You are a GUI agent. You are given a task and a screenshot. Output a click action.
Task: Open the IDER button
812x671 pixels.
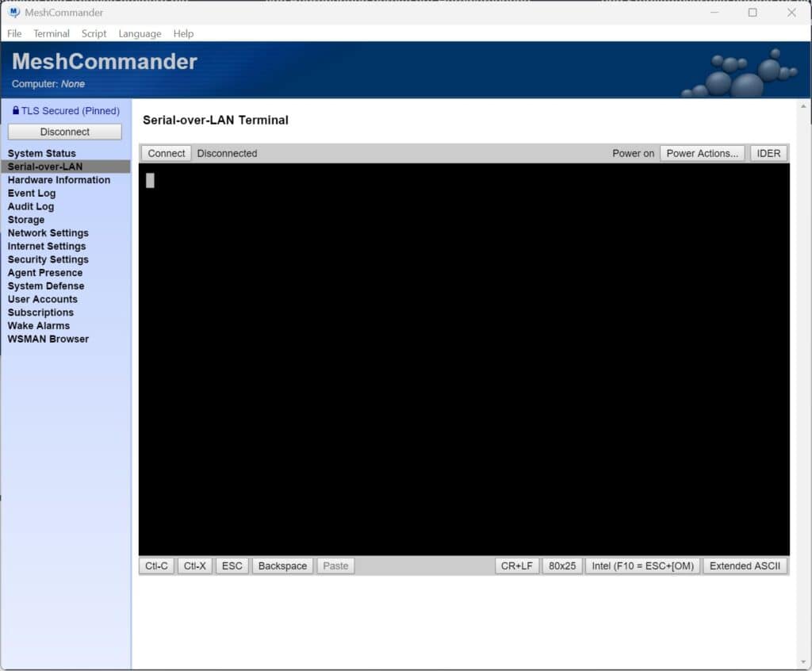(x=768, y=153)
